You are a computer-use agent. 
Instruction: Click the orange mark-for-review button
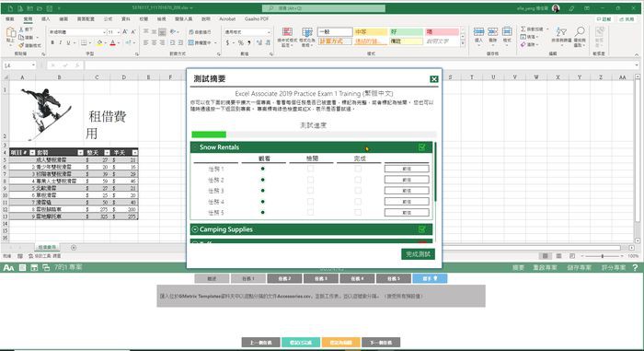(x=341, y=343)
